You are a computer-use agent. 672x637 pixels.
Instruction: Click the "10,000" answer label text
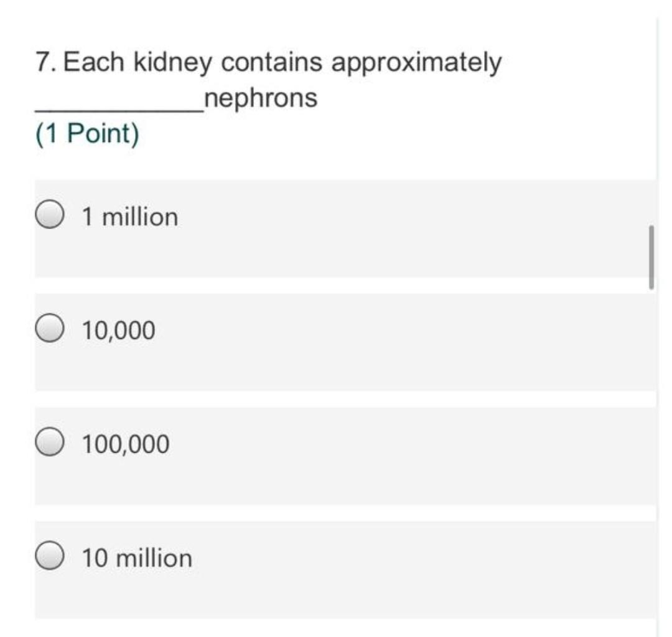(119, 330)
